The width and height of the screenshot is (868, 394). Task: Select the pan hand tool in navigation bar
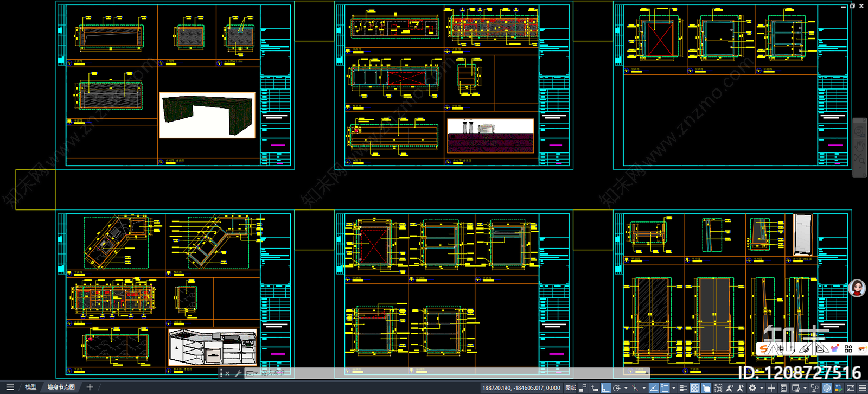click(860, 145)
